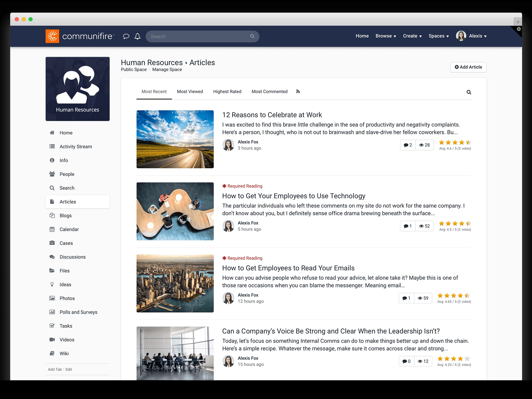Go to Home in the top navigation
This screenshot has height=399, width=532.
coord(362,36)
